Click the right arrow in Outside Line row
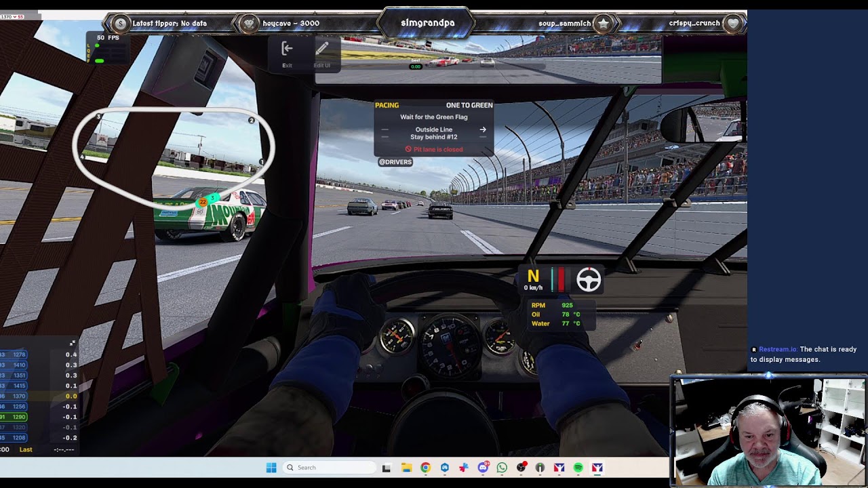The width and height of the screenshot is (868, 488). click(x=483, y=129)
